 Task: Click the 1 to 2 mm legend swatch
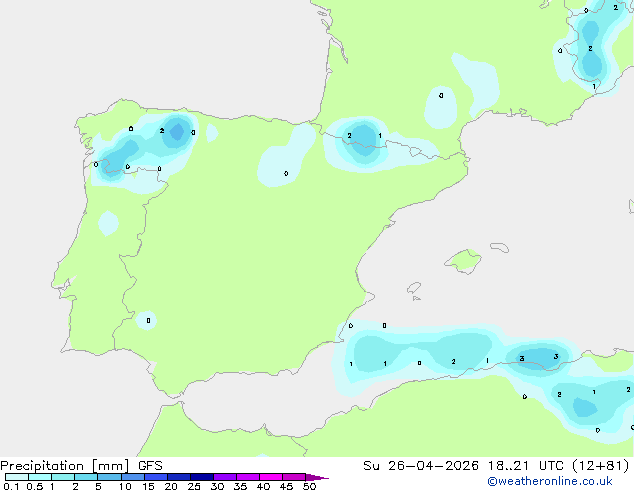(63, 477)
